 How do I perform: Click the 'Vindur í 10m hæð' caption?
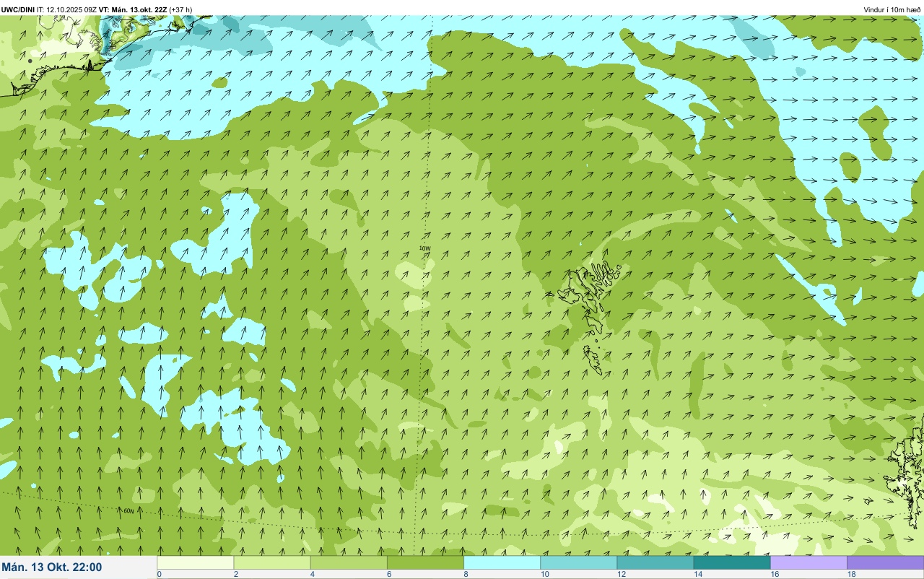892,9
